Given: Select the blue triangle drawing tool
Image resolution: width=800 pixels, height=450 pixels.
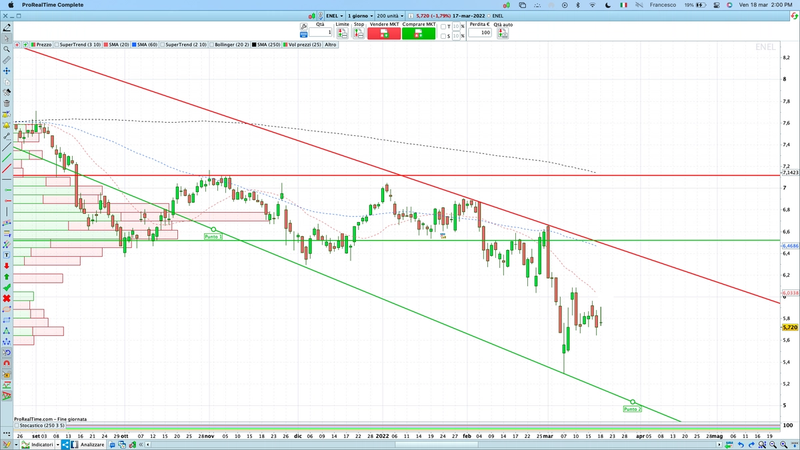Looking at the screenshot, I should 7,331.
